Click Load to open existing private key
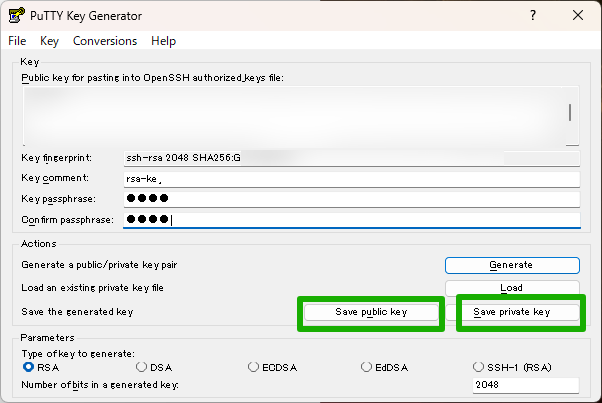Image resolution: width=602 pixels, height=403 pixels. 512,288
